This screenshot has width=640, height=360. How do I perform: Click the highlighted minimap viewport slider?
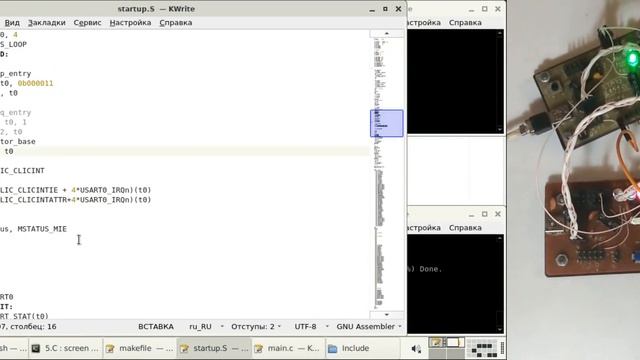(x=387, y=123)
